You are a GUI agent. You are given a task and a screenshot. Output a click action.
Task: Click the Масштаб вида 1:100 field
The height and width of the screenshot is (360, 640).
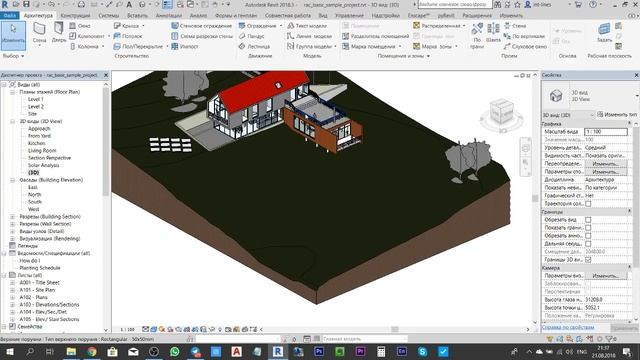pyautogui.click(x=606, y=132)
